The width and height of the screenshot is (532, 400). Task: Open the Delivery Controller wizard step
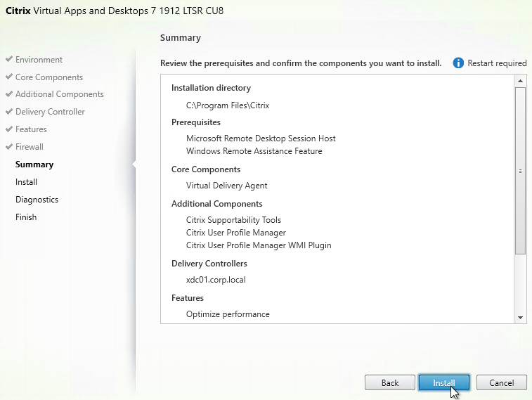click(50, 112)
